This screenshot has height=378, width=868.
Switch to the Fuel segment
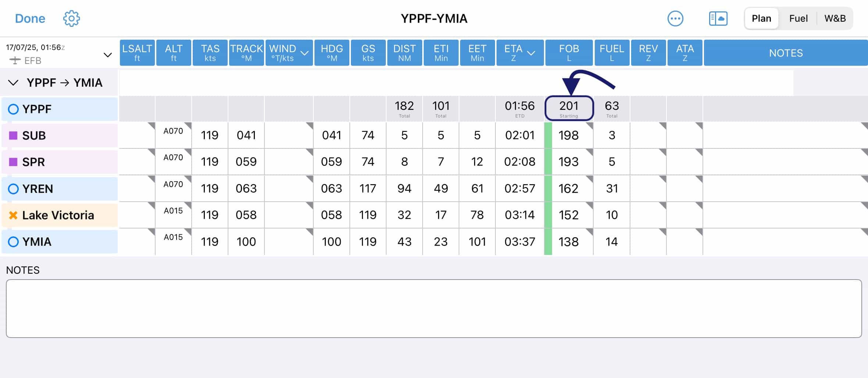(x=798, y=18)
